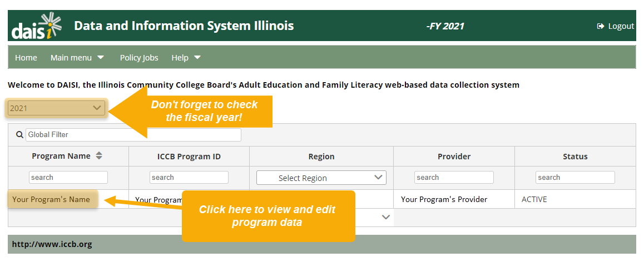Click the Global Filter search magnifier icon

click(20, 134)
